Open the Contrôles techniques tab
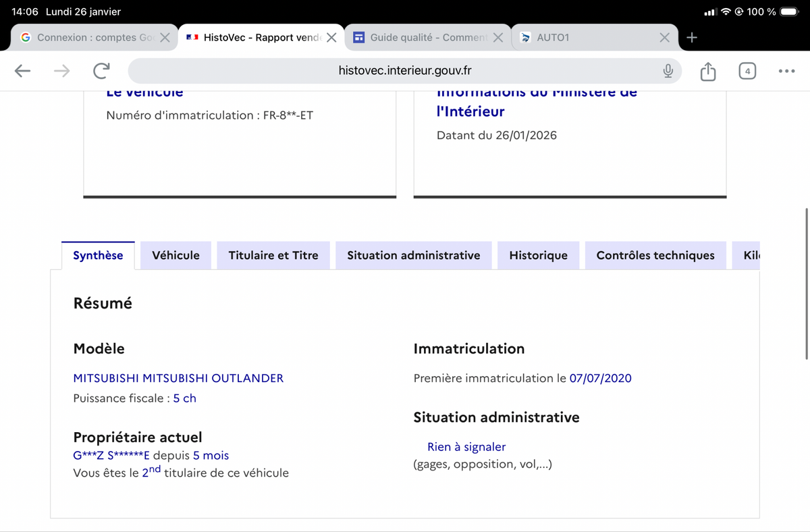 (655, 255)
